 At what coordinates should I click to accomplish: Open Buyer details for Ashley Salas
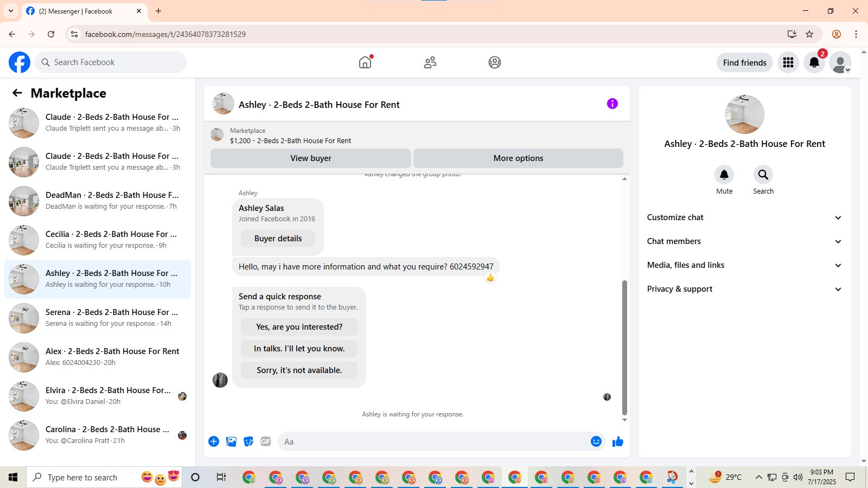coord(278,239)
